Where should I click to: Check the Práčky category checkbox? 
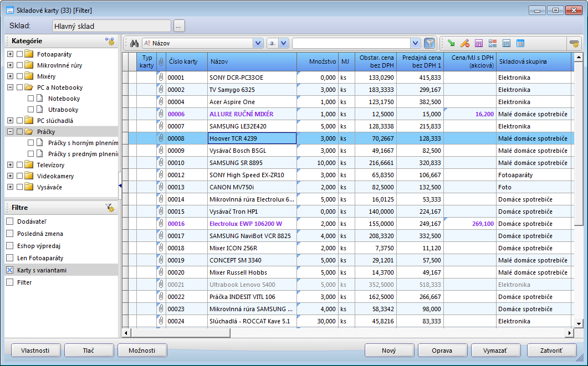20,131
